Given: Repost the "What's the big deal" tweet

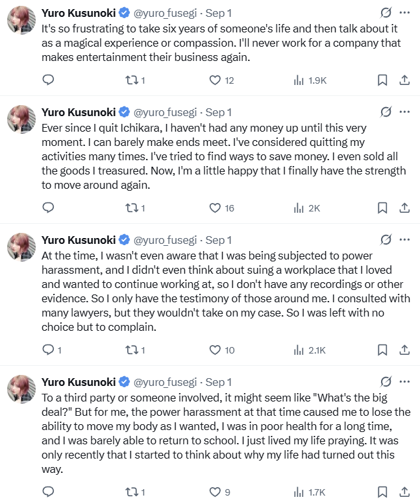Looking at the screenshot, I should click(132, 492).
